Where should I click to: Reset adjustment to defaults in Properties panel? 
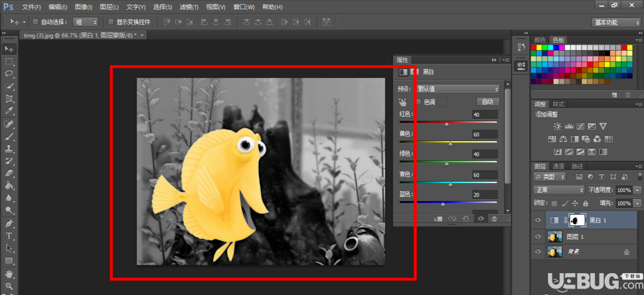pos(465,219)
